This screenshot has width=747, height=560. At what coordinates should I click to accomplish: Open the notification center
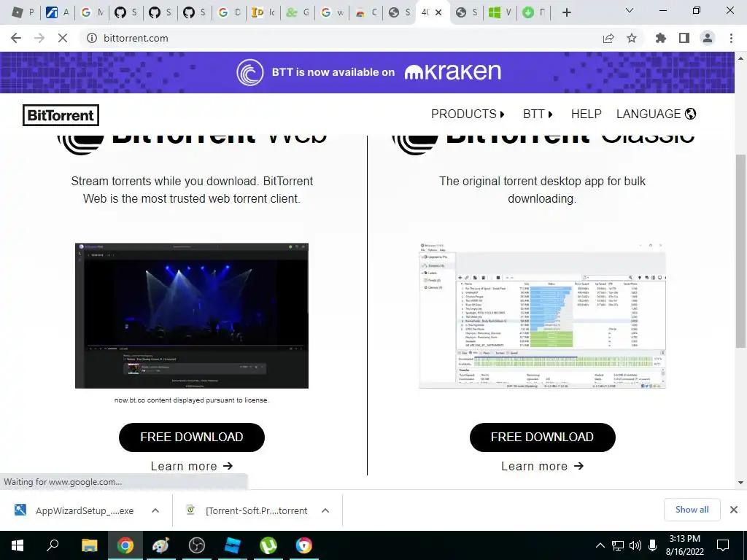[x=723, y=545]
